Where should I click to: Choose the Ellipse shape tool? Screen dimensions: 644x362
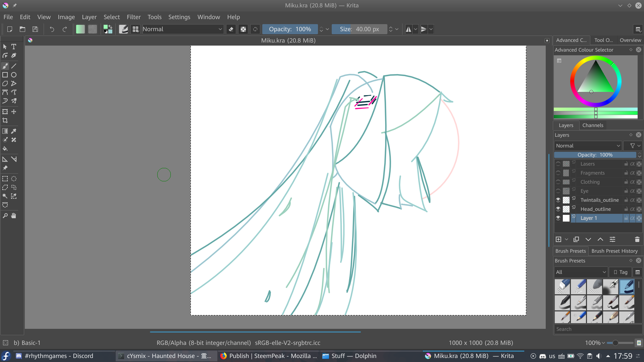tap(14, 75)
